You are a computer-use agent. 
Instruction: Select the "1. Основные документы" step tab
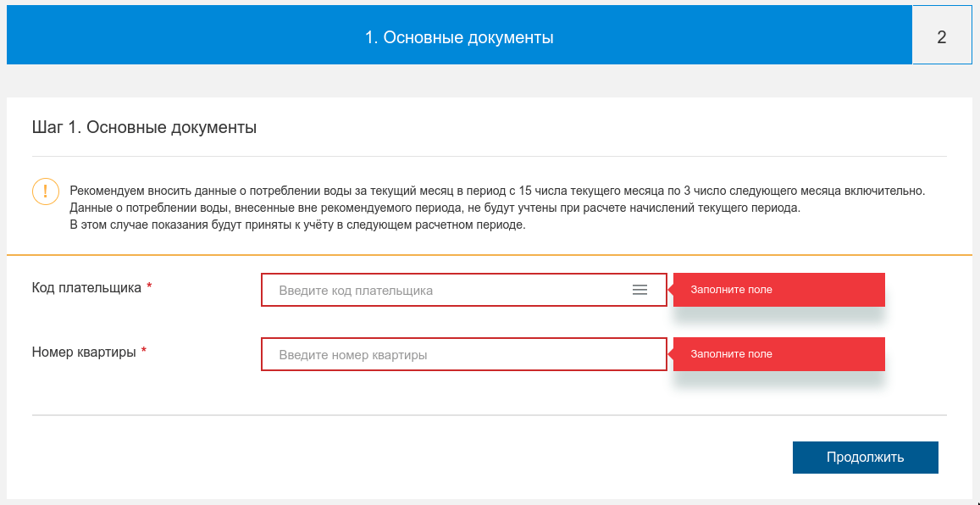pyautogui.click(x=459, y=37)
